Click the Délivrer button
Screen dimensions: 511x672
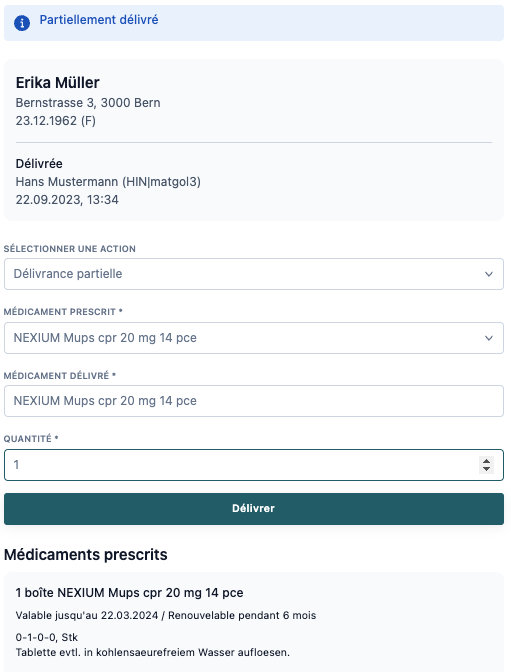pyautogui.click(x=254, y=509)
